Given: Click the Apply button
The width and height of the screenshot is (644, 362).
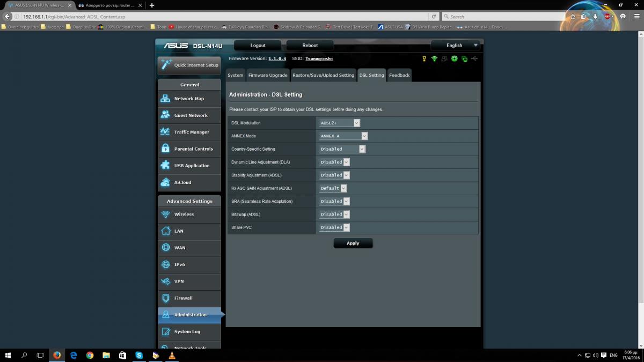Looking at the screenshot, I should click(x=353, y=243).
